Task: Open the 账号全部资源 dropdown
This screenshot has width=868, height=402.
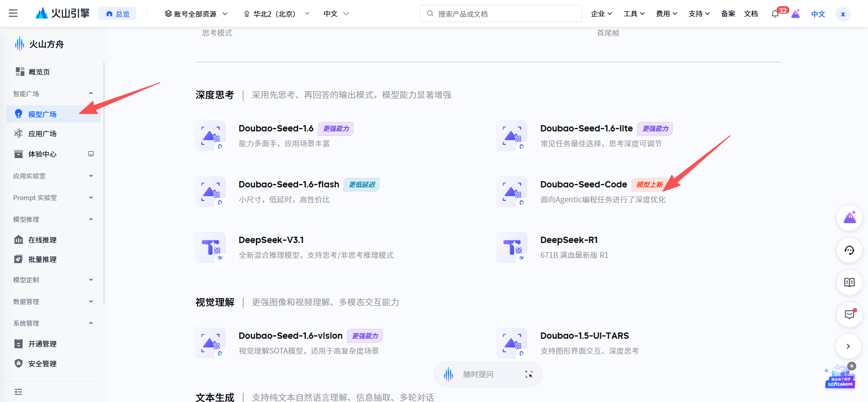Action: [x=196, y=14]
